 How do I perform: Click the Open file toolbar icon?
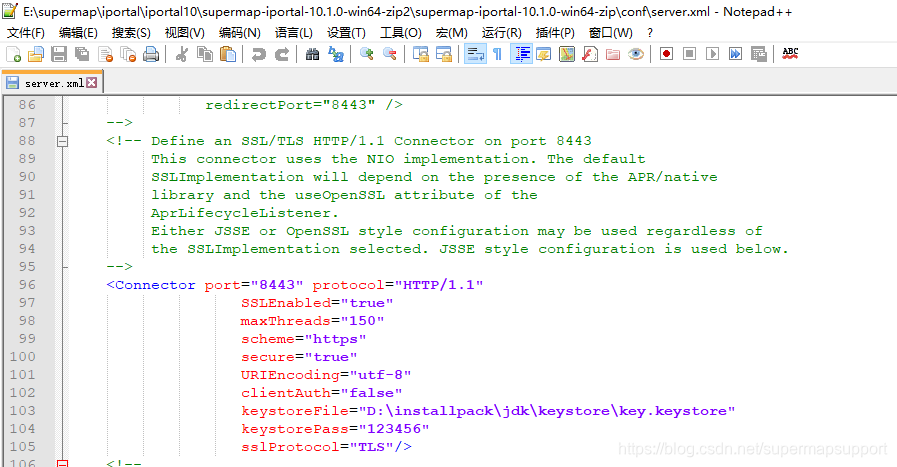pos(35,54)
